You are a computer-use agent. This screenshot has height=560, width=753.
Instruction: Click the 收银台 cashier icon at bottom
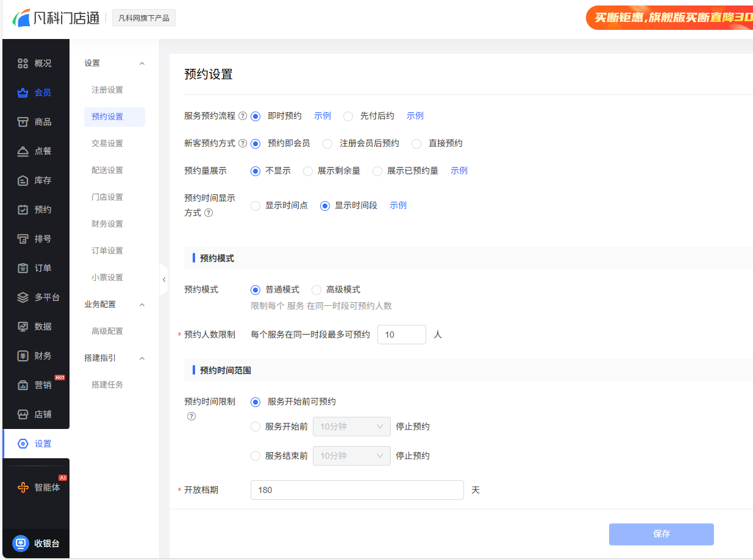21,544
